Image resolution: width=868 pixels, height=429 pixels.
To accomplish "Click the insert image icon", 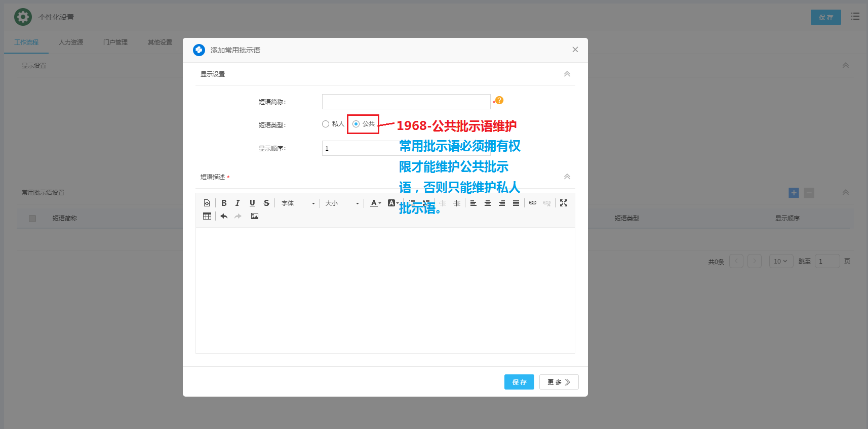I will pyautogui.click(x=255, y=216).
